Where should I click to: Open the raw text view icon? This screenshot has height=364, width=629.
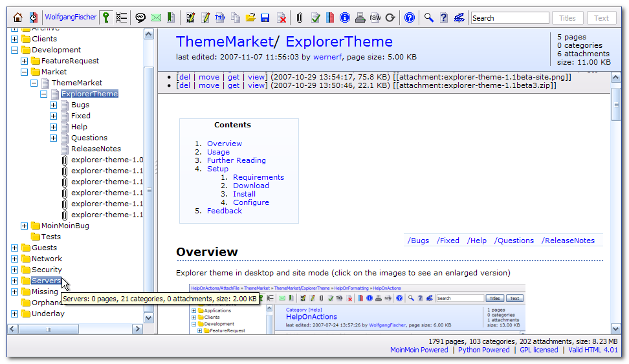[x=375, y=18]
